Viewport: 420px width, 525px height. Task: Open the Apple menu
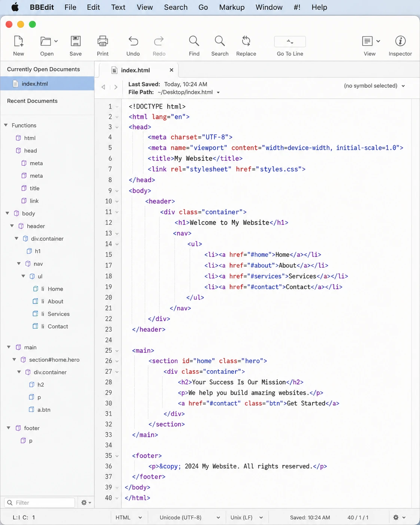[x=15, y=7]
